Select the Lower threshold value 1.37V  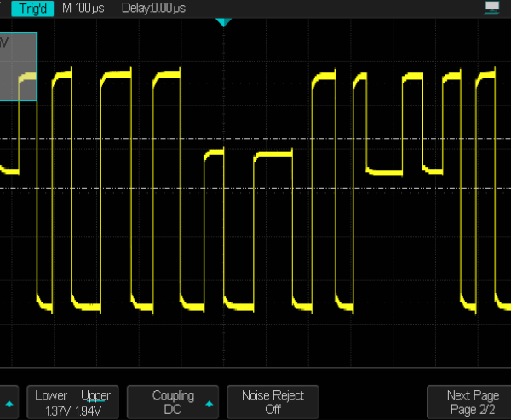point(51,410)
